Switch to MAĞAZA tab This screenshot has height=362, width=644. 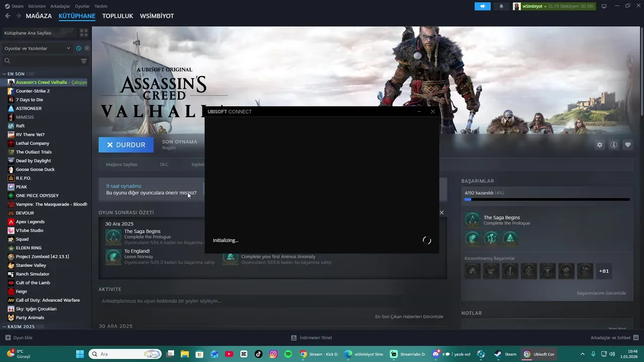[x=39, y=16]
